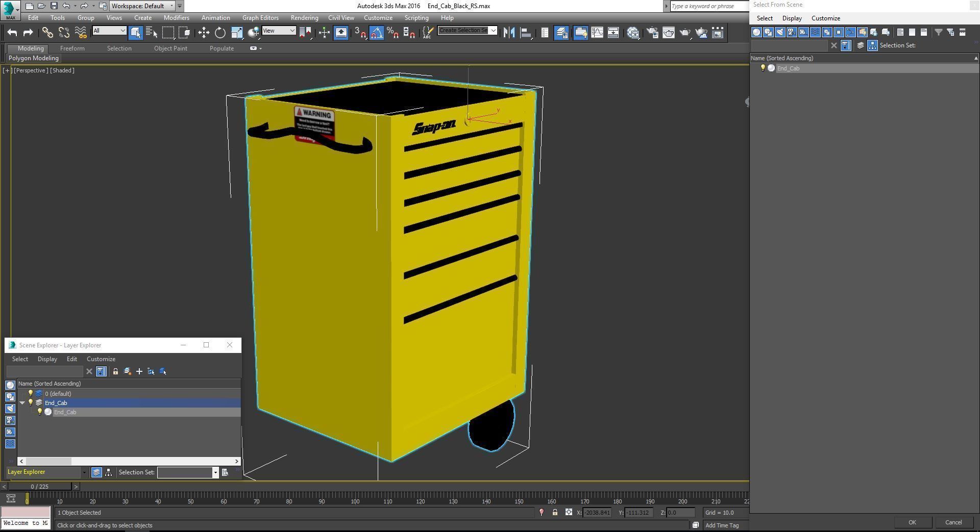Screen dimensions: 980x532
Task: Click the Layer Explorer horizontal scrollbar thumb
Action: (x=49, y=461)
